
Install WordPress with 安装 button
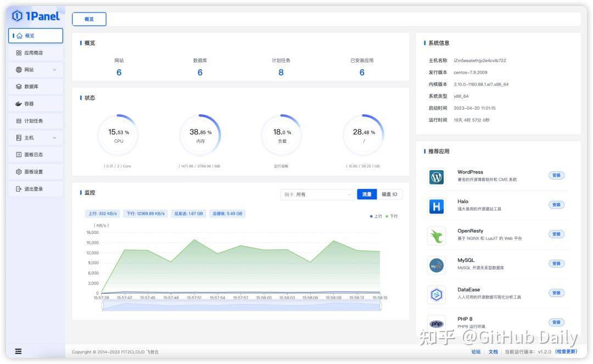[556, 175]
